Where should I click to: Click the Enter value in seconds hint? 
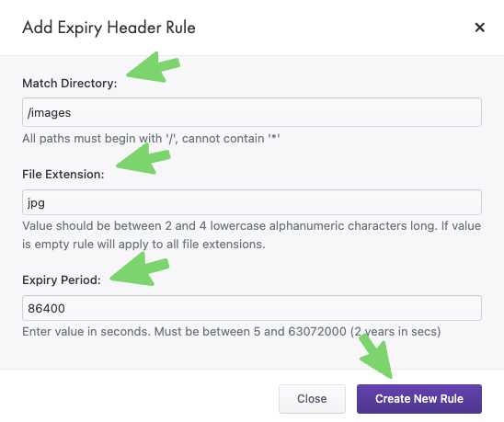pos(232,331)
